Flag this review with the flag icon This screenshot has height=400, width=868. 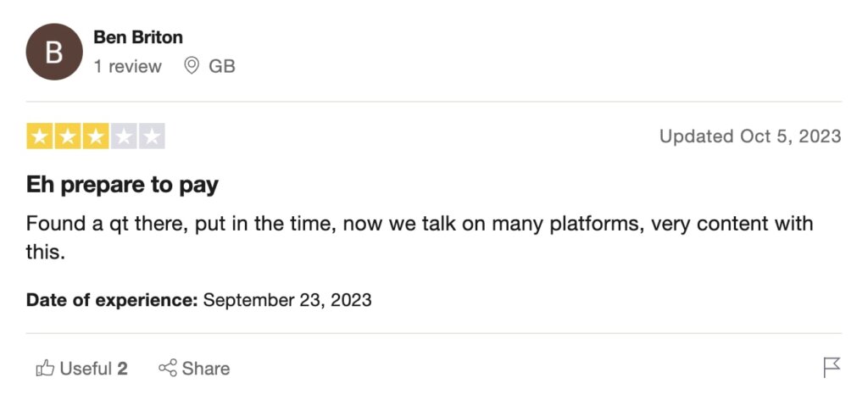click(832, 367)
